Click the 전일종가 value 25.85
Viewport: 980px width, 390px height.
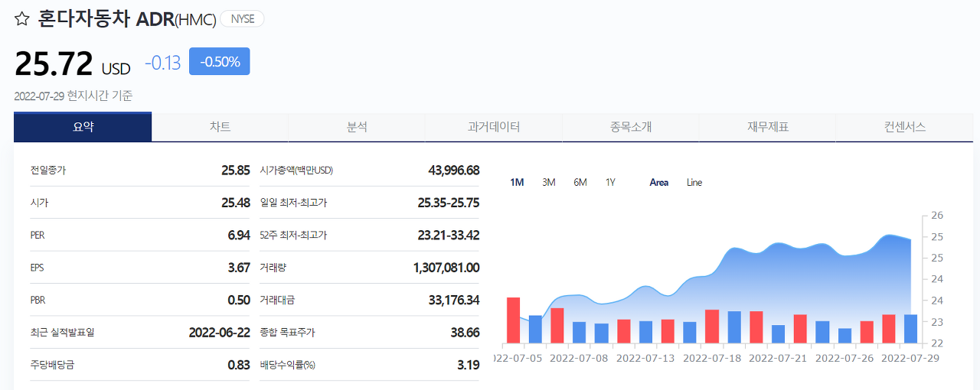235,170
